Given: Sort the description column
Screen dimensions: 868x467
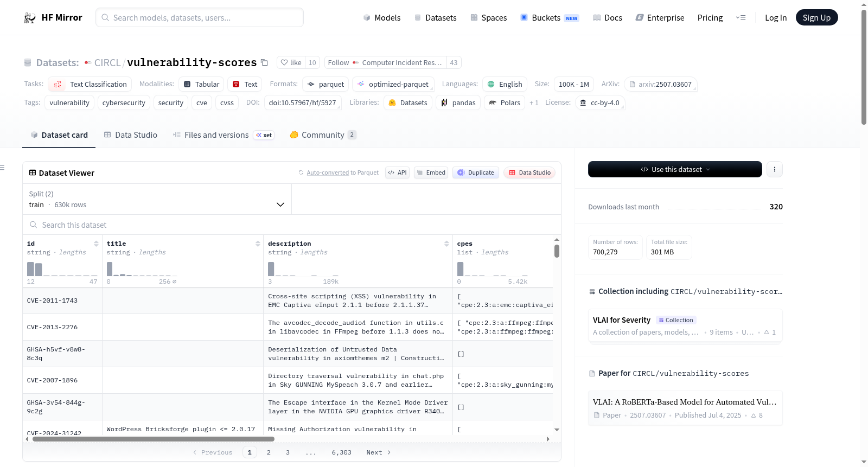Looking at the screenshot, I should [x=446, y=244].
